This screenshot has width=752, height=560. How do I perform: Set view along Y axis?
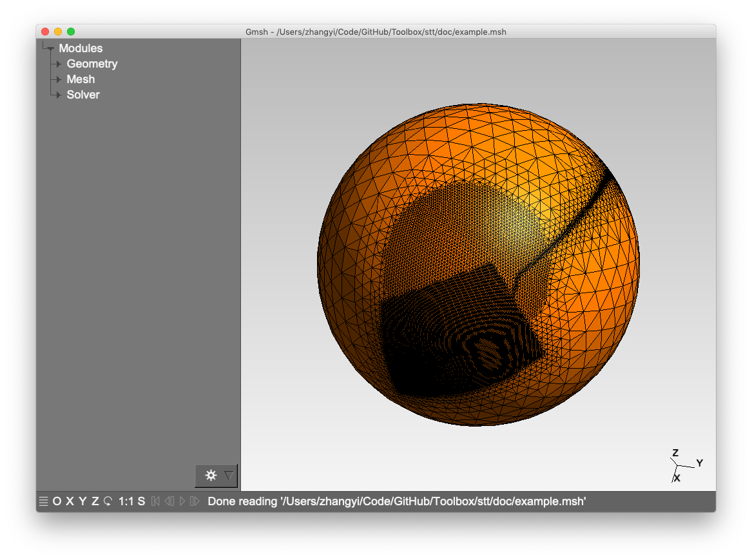click(x=82, y=501)
